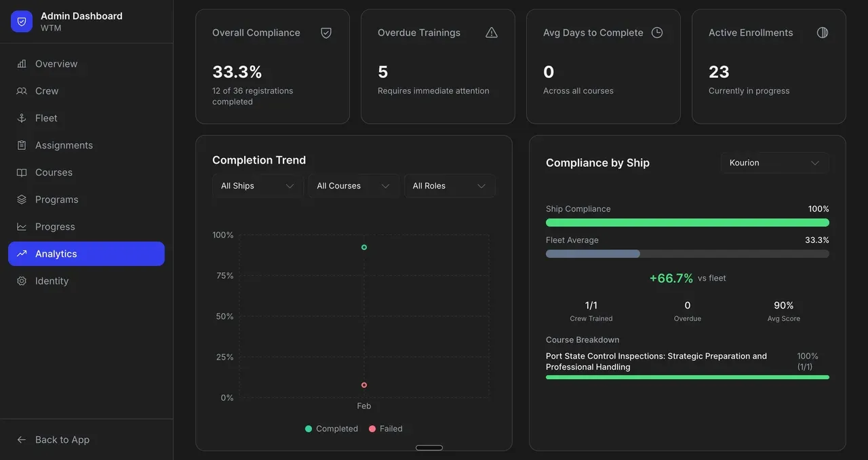The image size is (868, 460).
Task: Toggle the Failed legend in Completion Trend
Action: (x=386, y=428)
